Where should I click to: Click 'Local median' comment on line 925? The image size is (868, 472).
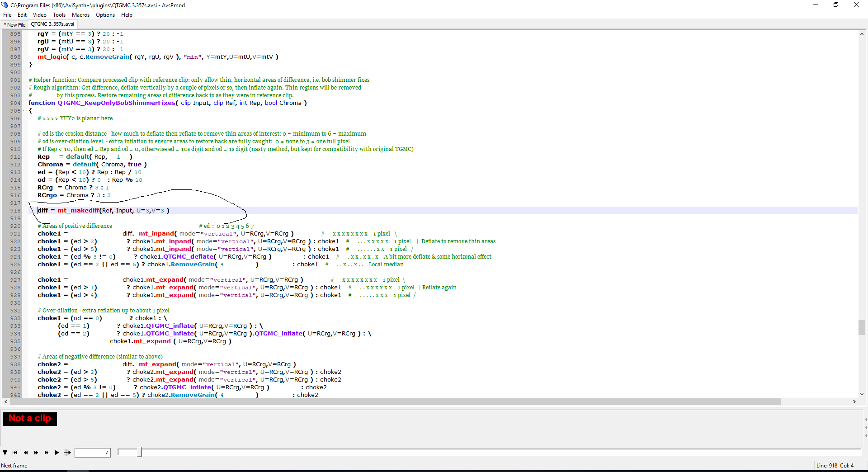pos(386,264)
